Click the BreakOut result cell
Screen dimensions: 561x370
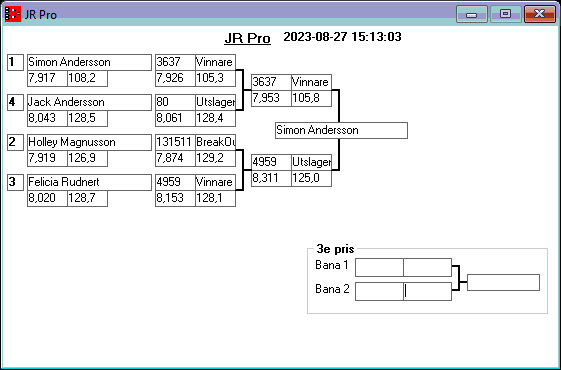215,142
